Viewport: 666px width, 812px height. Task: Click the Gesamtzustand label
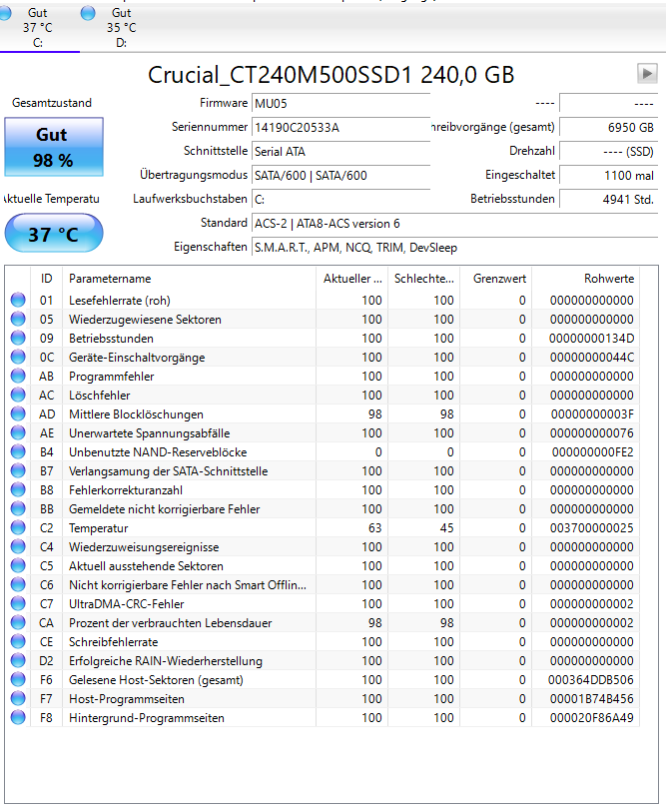point(52,103)
